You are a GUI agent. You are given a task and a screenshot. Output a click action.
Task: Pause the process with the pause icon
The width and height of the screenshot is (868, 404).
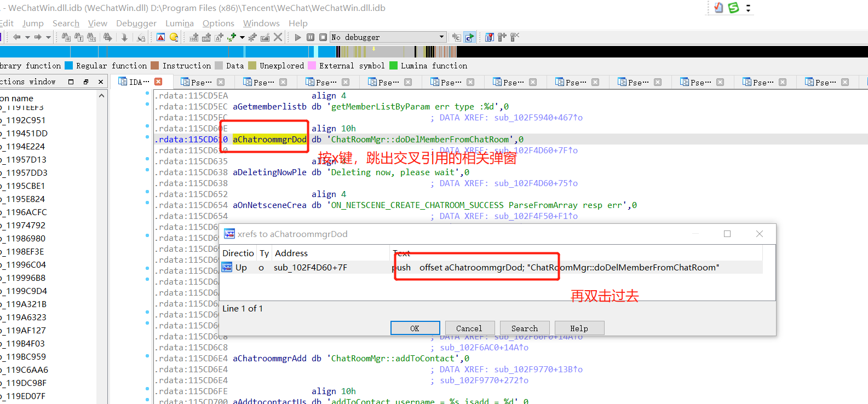click(x=311, y=37)
